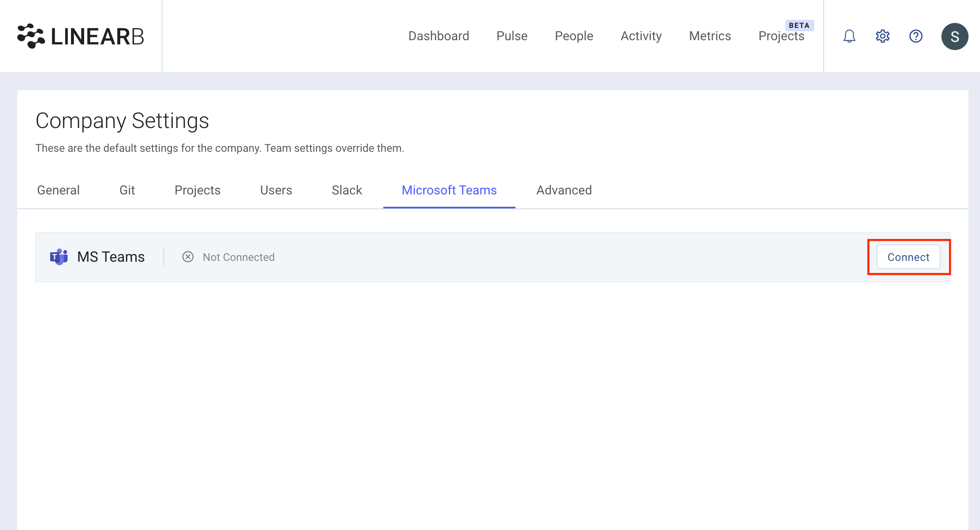This screenshot has width=980, height=530.
Task: Click the Not Connected status icon
Action: pyautogui.click(x=188, y=257)
